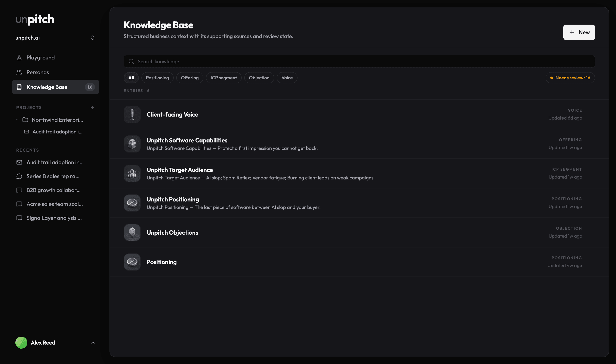Click chat bubble icon beside Series B sales
The height and width of the screenshot is (364, 616).
click(x=19, y=176)
